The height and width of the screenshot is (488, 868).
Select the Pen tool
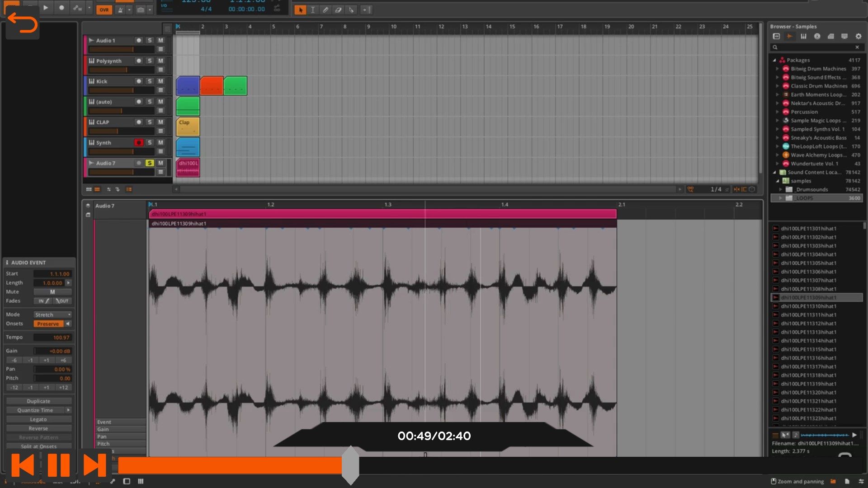(325, 9)
